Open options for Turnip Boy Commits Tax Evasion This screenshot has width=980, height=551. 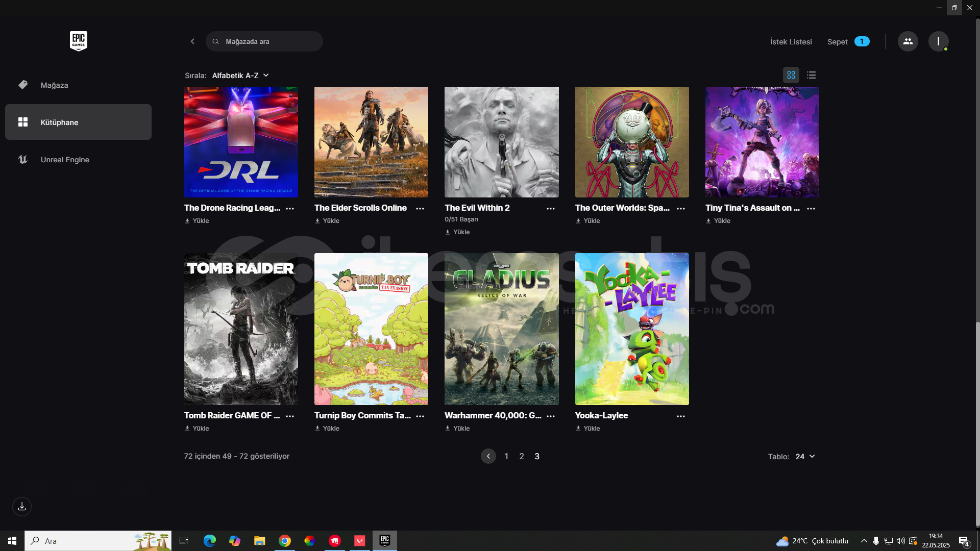point(420,416)
